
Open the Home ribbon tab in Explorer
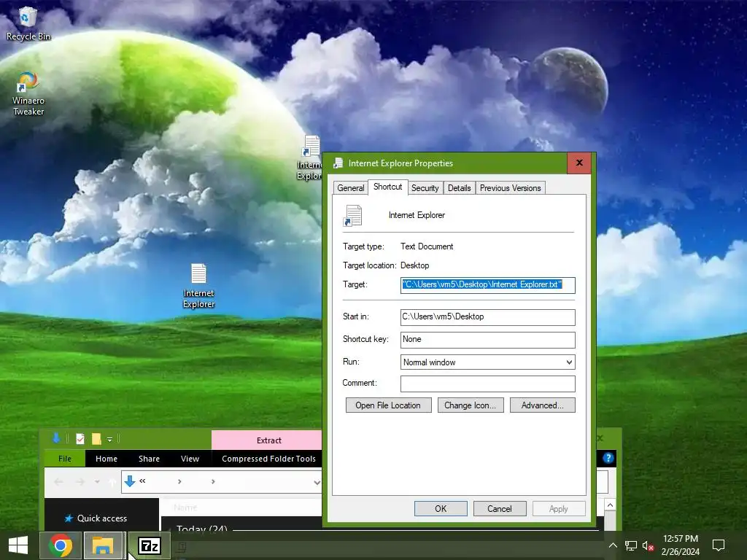coord(107,459)
